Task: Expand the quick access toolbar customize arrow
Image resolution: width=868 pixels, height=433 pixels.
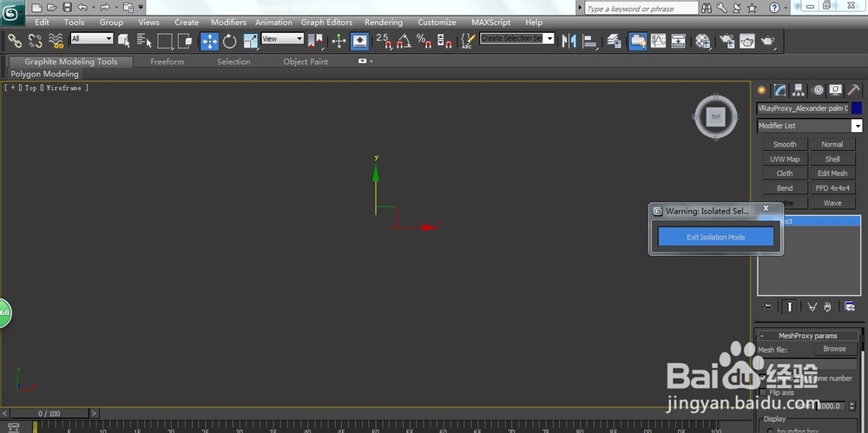Action: click(141, 8)
